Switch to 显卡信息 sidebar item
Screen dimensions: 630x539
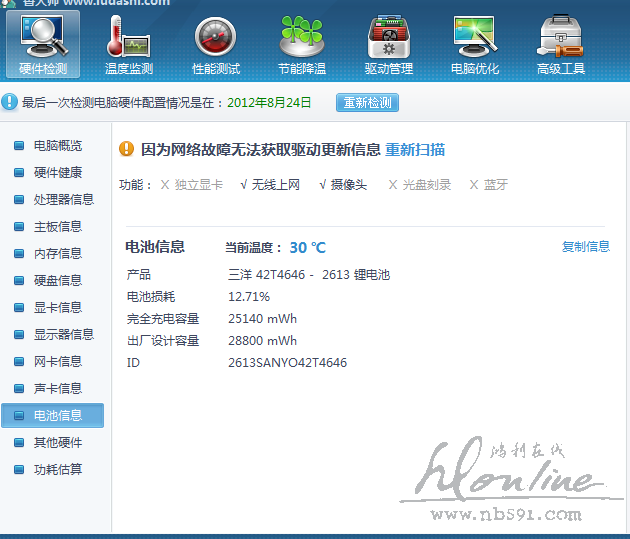coord(57,307)
